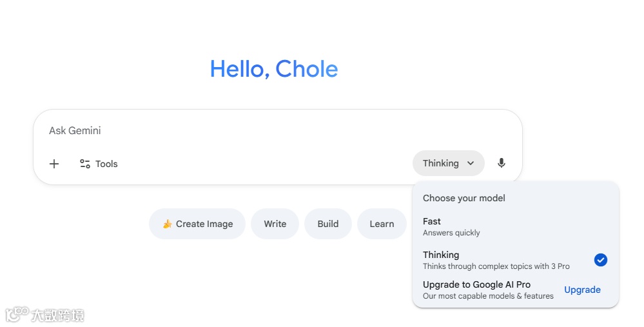Viewport: 644px width, 327px height.
Task: Activate the microphone voice input icon
Action: pos(502,163)
